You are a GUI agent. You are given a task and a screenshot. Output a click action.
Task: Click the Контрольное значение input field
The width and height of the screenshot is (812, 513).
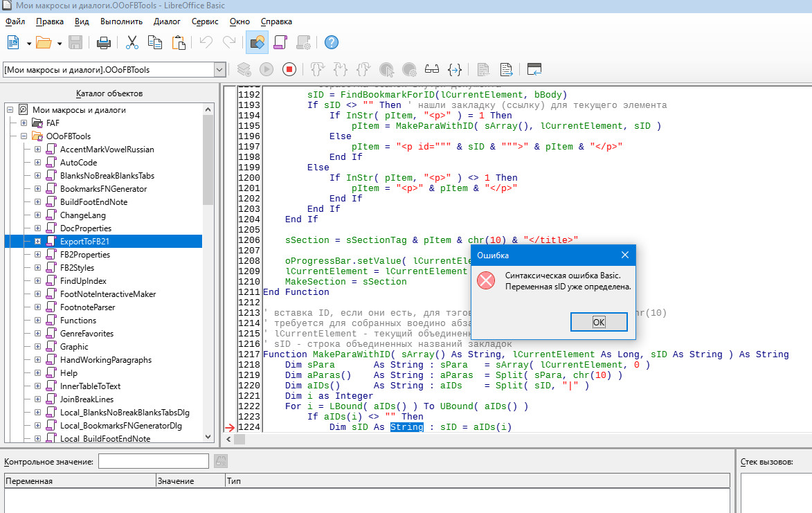[x=153, y=461]
